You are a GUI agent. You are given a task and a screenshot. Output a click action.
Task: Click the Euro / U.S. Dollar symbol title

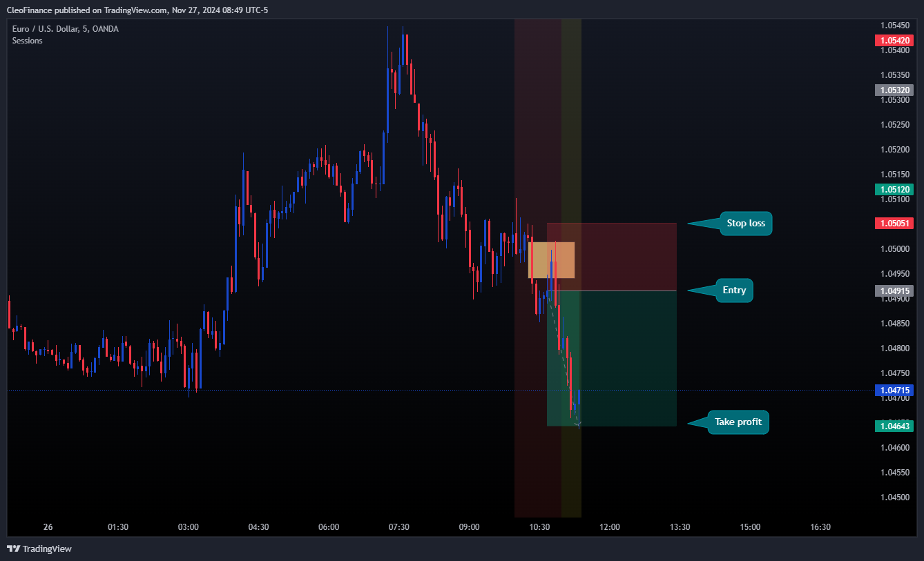pyautogui.click(x=65, y=29)
